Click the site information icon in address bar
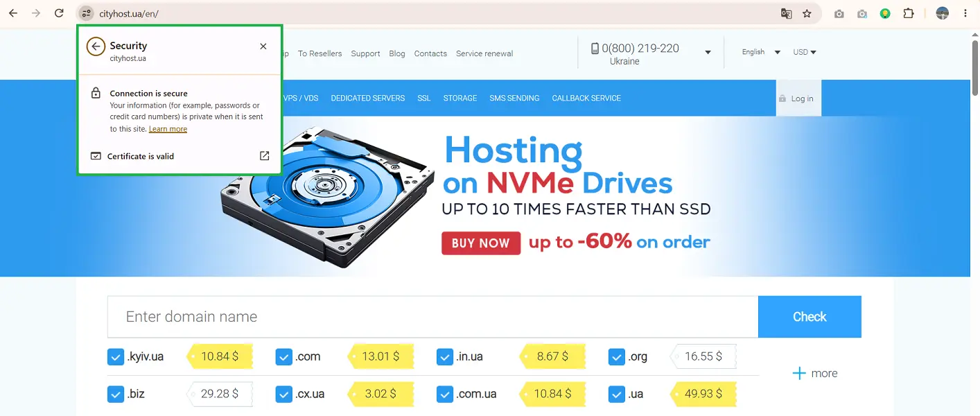The width and height of the screenshot is (980, 416). pyautogui.click(x=86, y=13)
